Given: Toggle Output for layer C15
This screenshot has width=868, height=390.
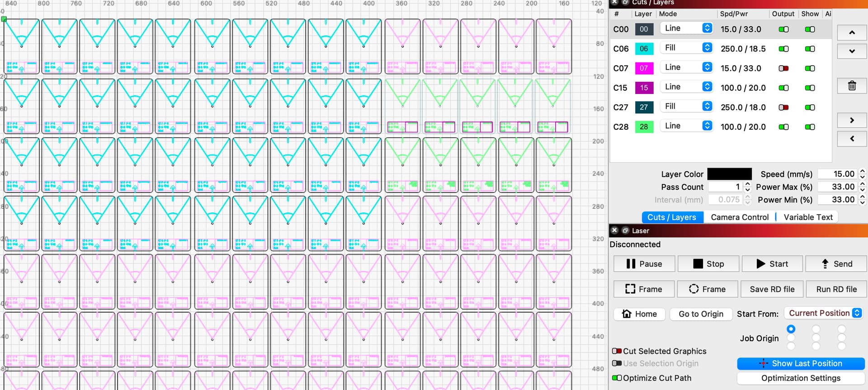Looking at the screenshot, I should click(x=783, y=88).
